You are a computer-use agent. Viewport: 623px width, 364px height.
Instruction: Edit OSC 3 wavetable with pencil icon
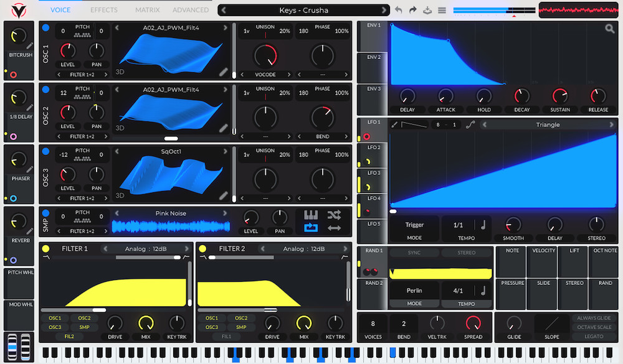click(223, 195)
